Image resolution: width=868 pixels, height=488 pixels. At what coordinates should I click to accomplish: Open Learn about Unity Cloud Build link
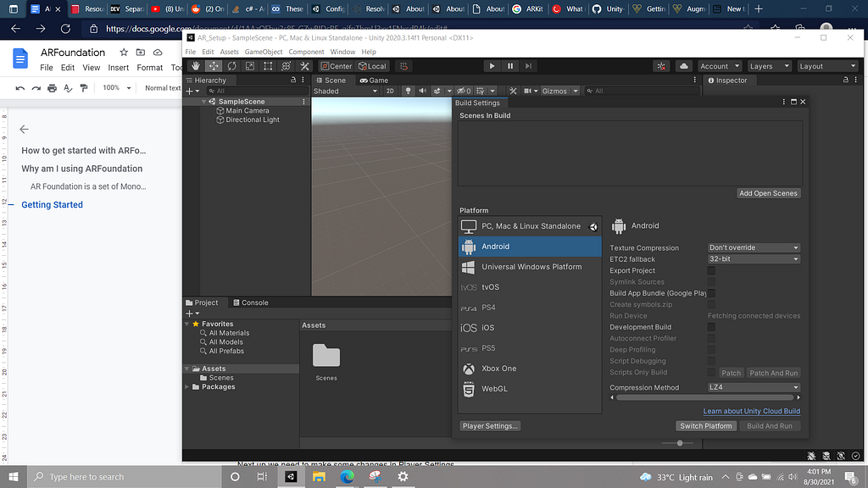tap(751, 411)
